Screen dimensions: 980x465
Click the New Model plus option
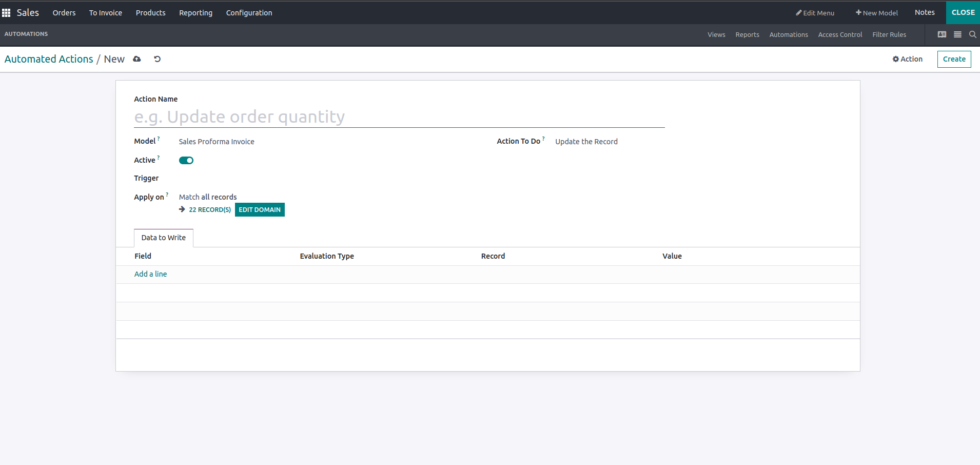coord(876,13)
